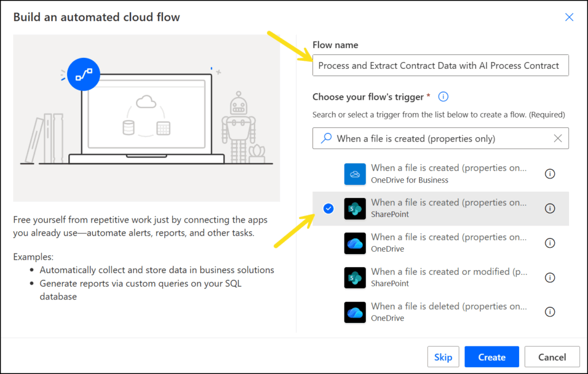Viewport: 588px width, 374px height.
Task: Choose SharePoint file created or modified trigger
Action: (448, 278)
